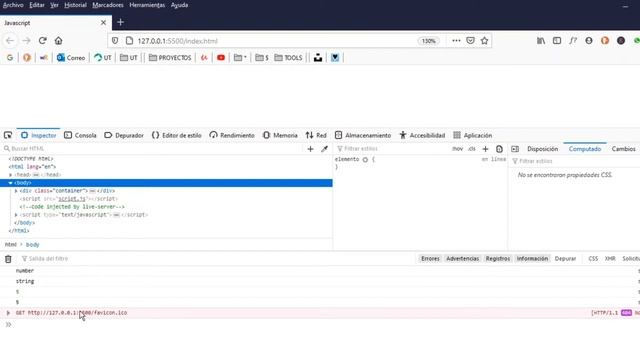This screenshot has height=360, width=640.
Task: Select the html breadcrumb
Action: click(11, 244)
